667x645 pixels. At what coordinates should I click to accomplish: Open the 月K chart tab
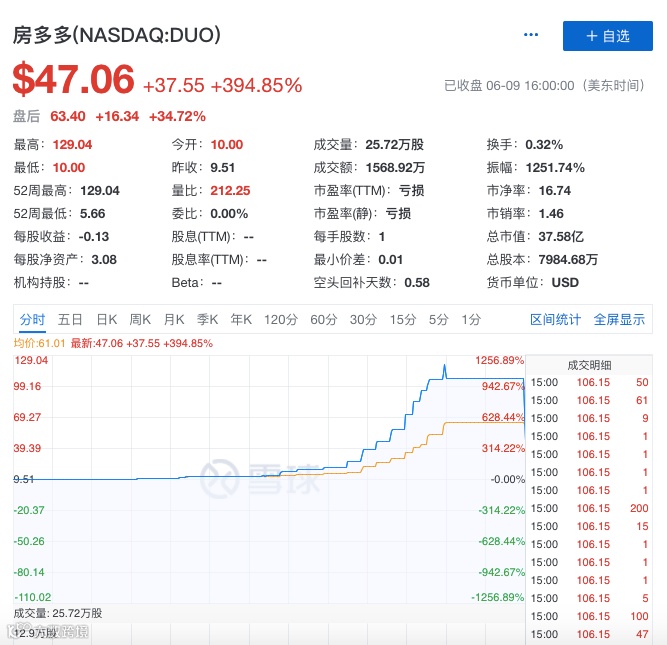coord(174,320)
